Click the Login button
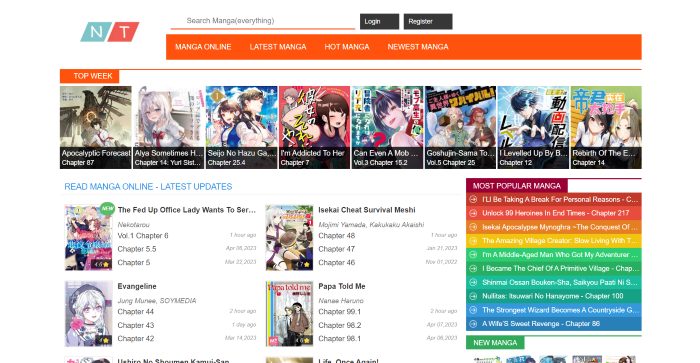The width and height of the screenshot is (700, 363). (x=379, y=21)
